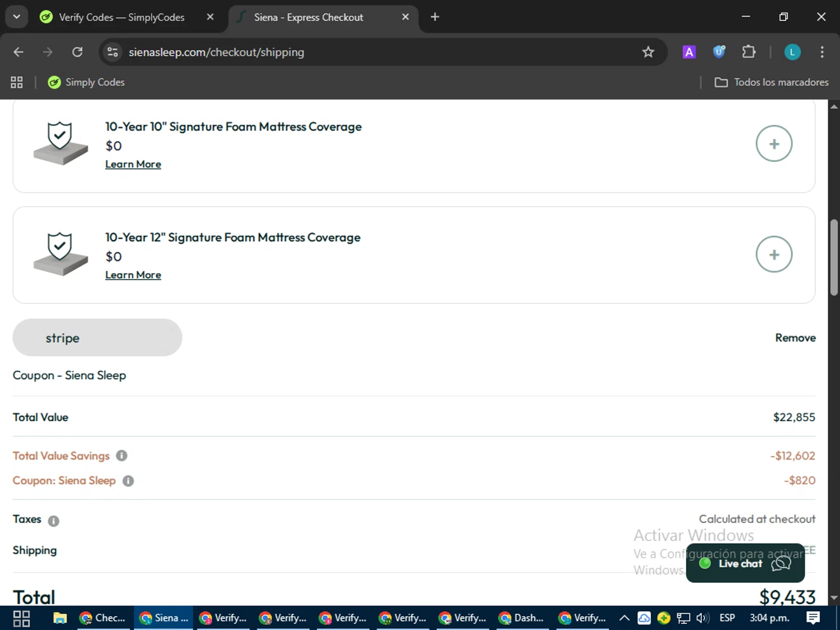Image resolution: width=840 pixels, height=630 pixels.
Task: Show hidden system tray icons
Action: coord(624,618)
